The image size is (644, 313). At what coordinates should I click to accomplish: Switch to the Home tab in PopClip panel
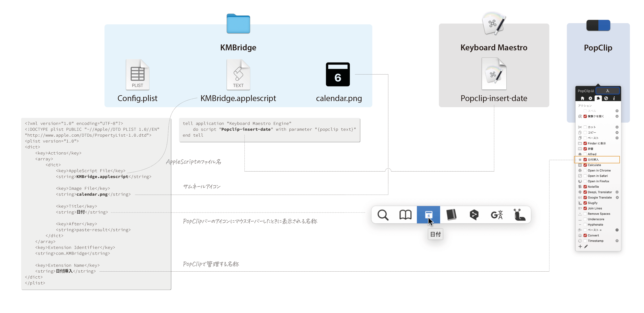click(x=583, y=98)
